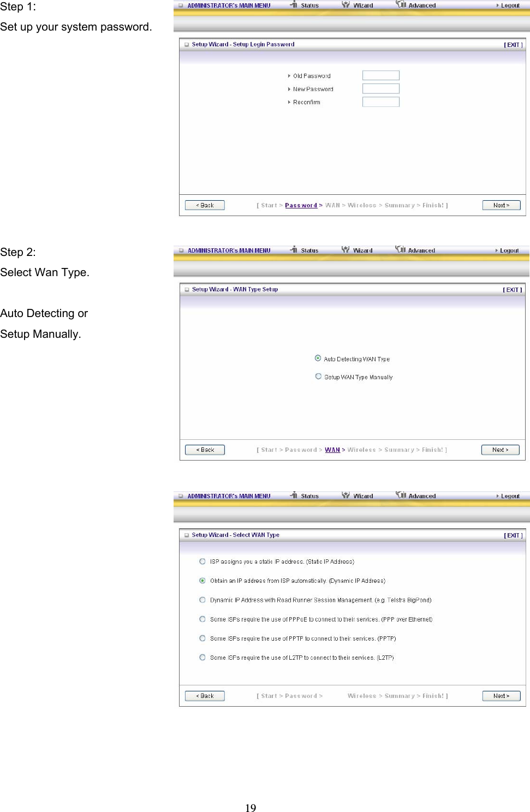Click the Wizard icon in the third screenshot header

(x=346, y=495)
